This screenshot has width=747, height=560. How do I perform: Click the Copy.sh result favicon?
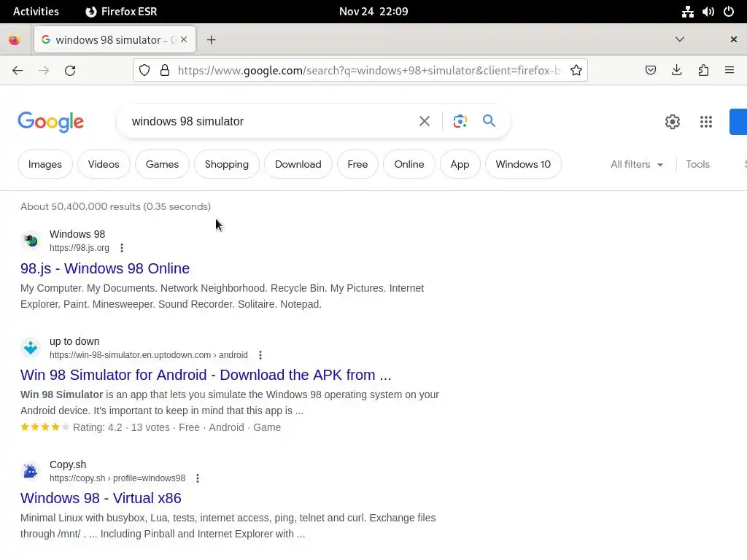click(x=31, y=472)
